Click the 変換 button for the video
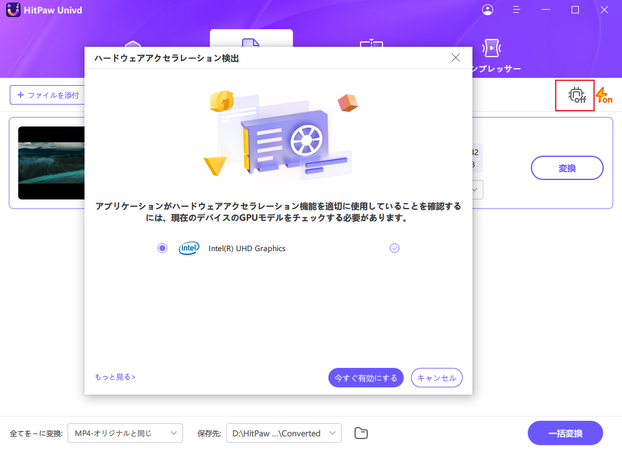The width and height of the screenshot is (622, 450). click(x=566, y=168)
